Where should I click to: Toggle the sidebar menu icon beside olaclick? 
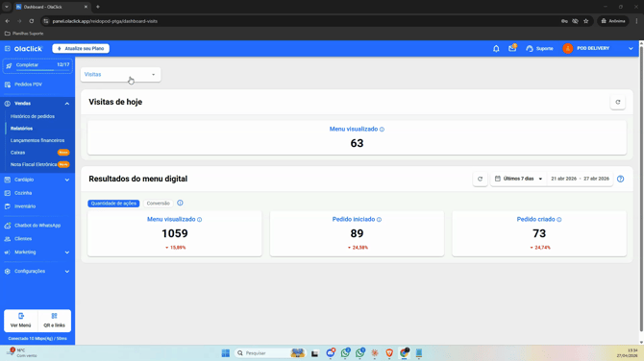pyautogui.click(x=8, y=48)
